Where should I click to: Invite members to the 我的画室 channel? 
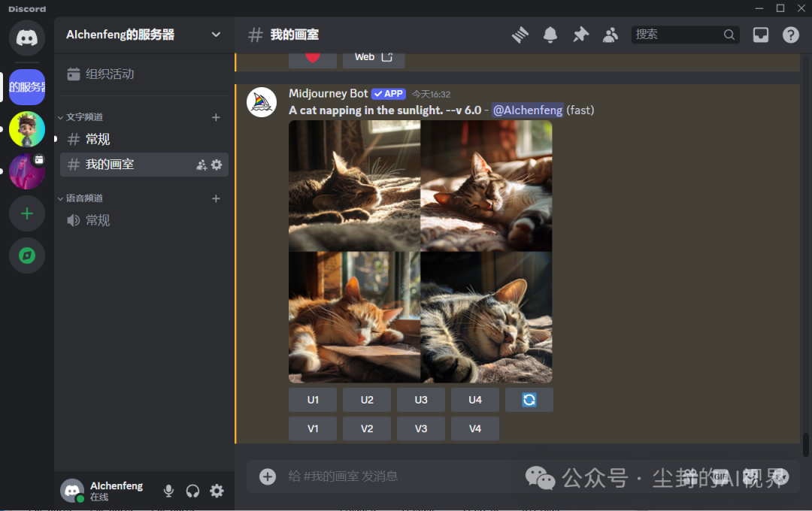coord(201,165)
